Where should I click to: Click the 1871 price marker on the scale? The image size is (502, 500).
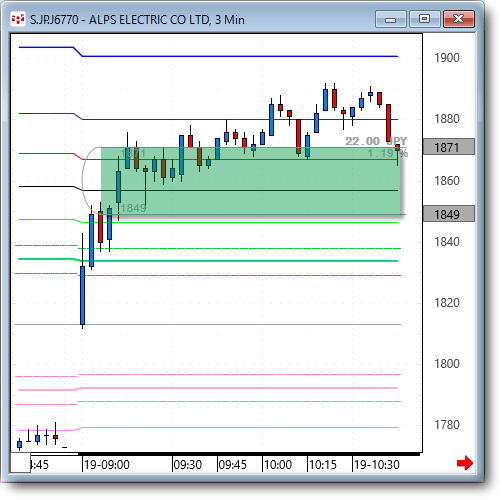coord(449,147)
